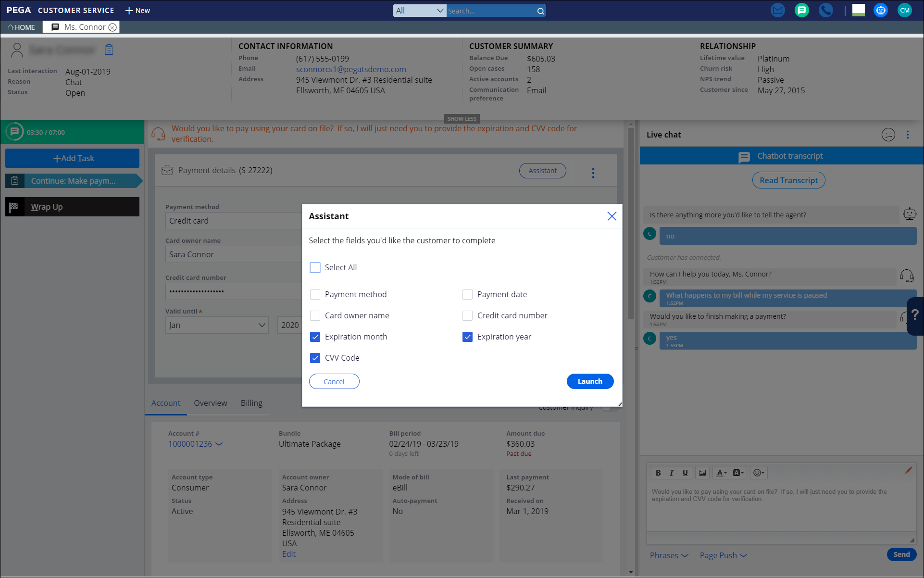The image size is (924, 578).
Task: Click the phone icon in header
Action: coord(825,10)
